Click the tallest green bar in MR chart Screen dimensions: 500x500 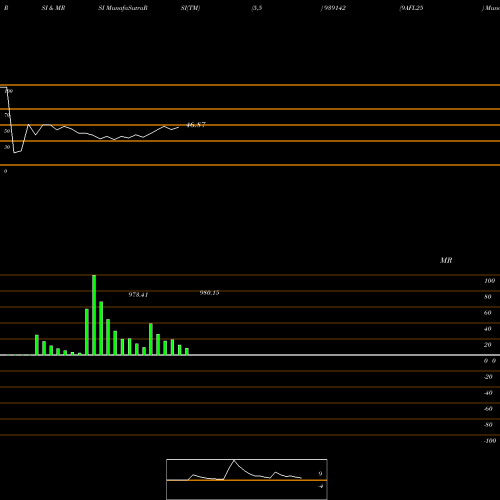coord(94,315)
